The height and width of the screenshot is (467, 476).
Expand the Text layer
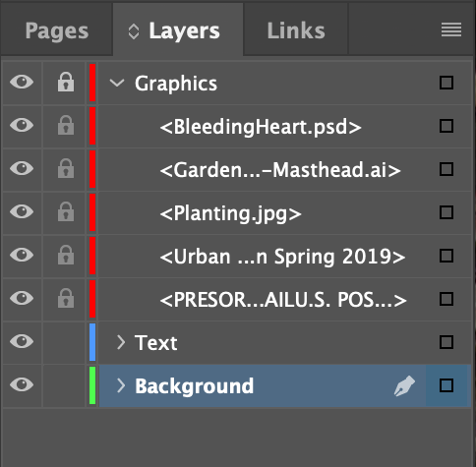121,342
